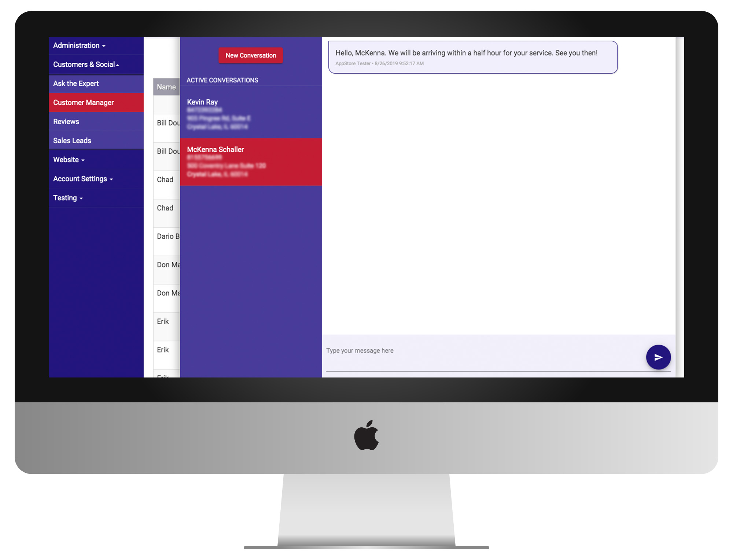The width and height of the screenshot is (733, 560).
Task: Select McKenna Schaller active conversation
Action: 251,162
